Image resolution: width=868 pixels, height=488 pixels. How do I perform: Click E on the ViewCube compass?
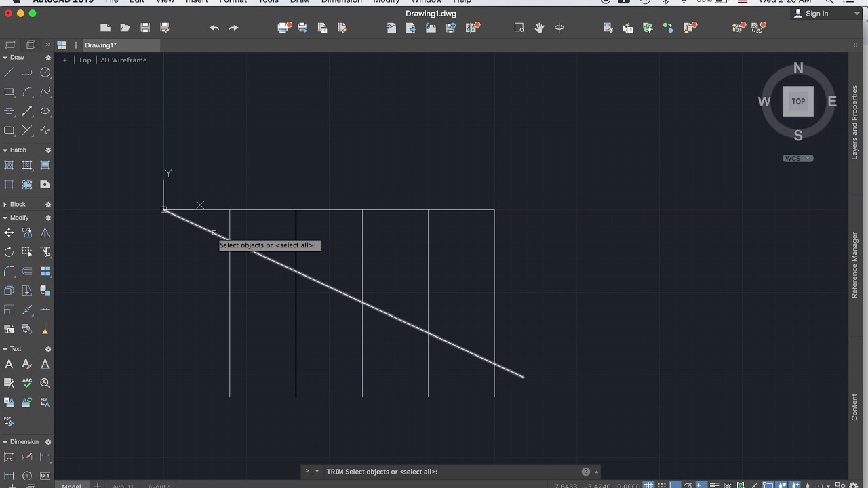832,102
